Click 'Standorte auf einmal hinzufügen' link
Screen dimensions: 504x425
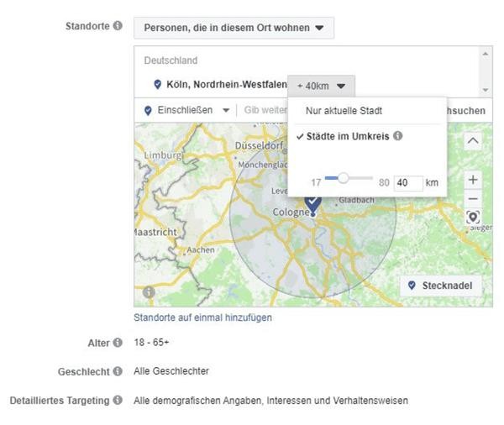202,317
